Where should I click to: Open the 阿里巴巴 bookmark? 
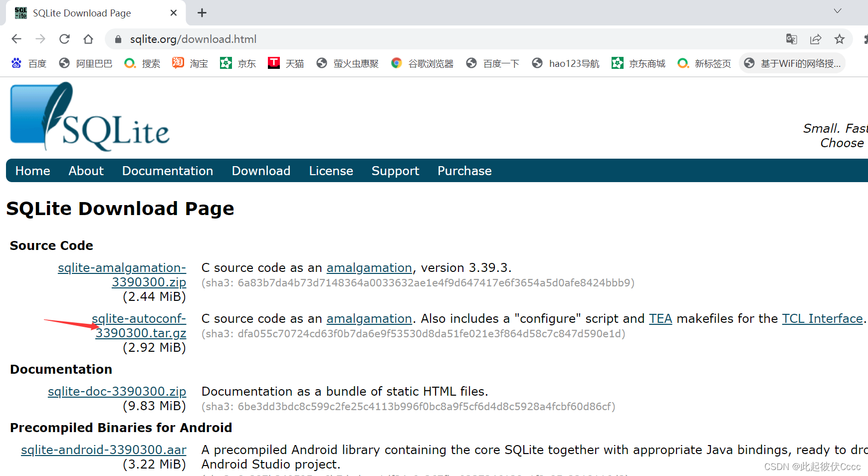pos(86,63)
